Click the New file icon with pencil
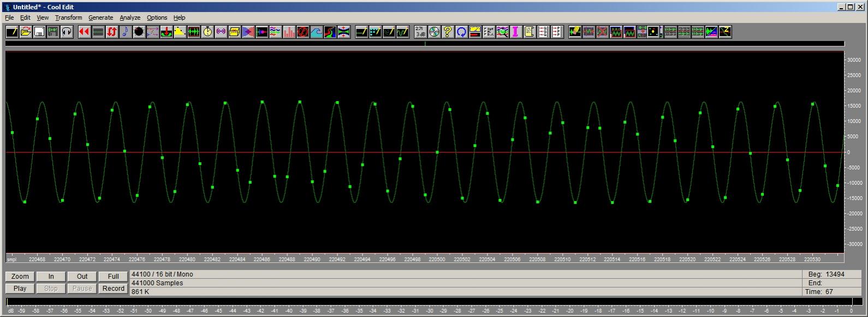 (x=12, y=32)
